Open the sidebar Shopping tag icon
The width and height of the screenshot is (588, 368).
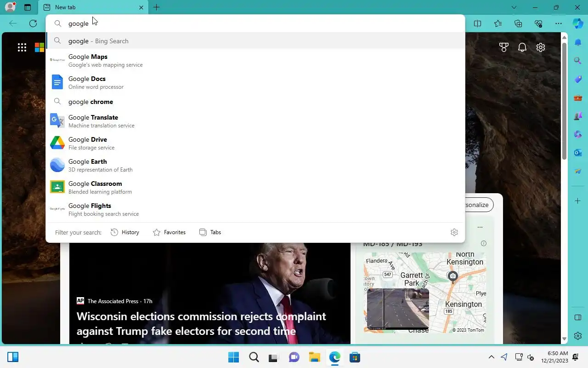[x=578, y=79]
